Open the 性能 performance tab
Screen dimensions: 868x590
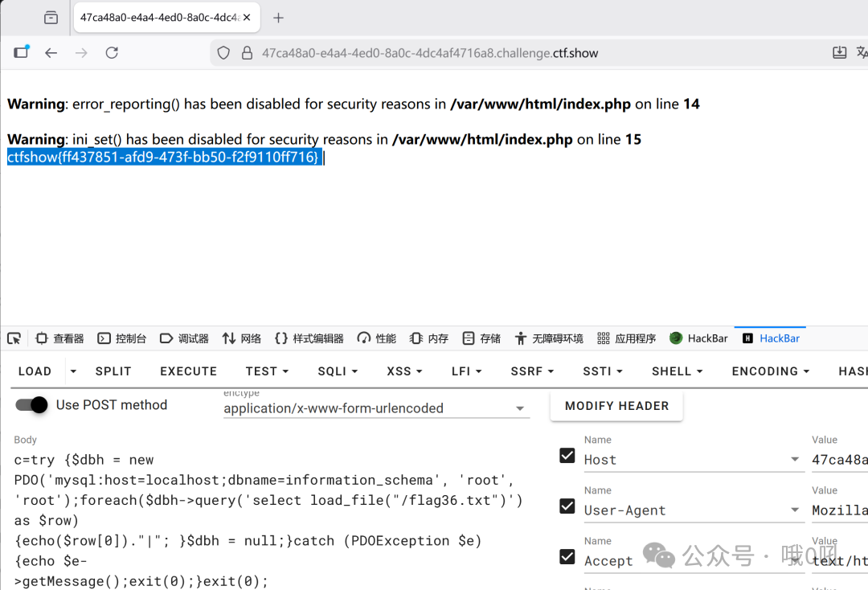click(377, 338)
